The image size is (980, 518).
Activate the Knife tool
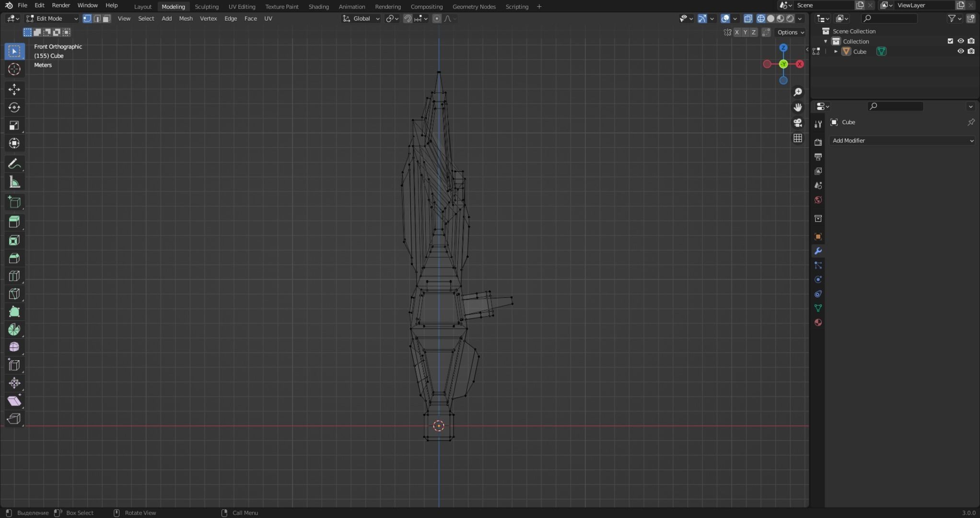pos(14,294)
